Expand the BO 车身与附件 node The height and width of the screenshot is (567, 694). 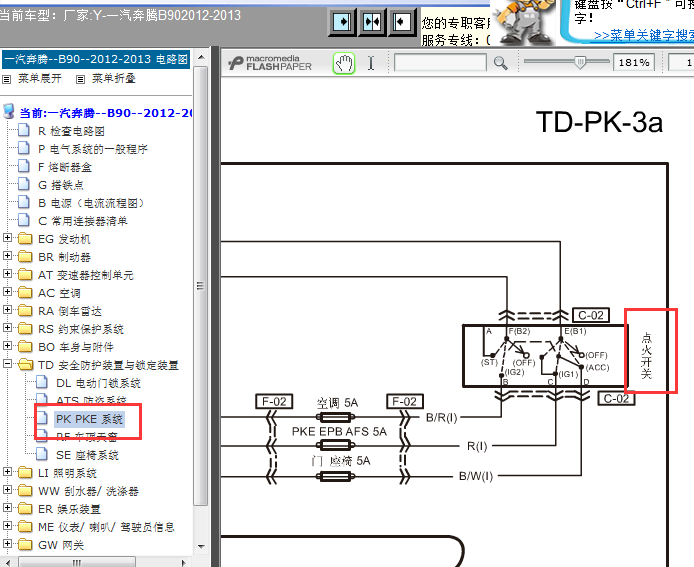pyautogui.click(x=7, y=346)
